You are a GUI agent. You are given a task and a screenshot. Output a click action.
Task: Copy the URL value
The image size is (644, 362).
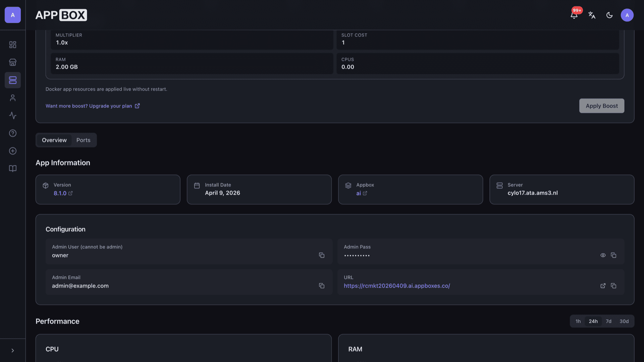613,286
